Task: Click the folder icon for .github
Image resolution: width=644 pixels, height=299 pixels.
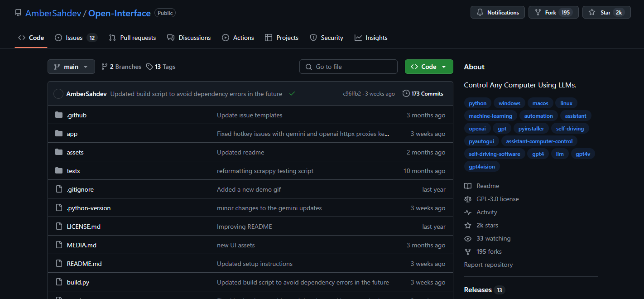Action: tap(59, 115)
